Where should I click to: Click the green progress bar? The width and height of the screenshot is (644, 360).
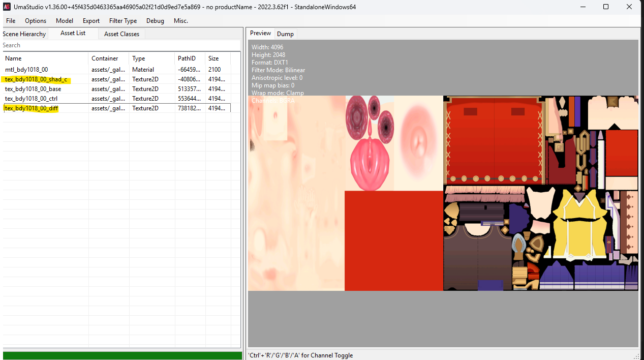(x=122, y=355)
